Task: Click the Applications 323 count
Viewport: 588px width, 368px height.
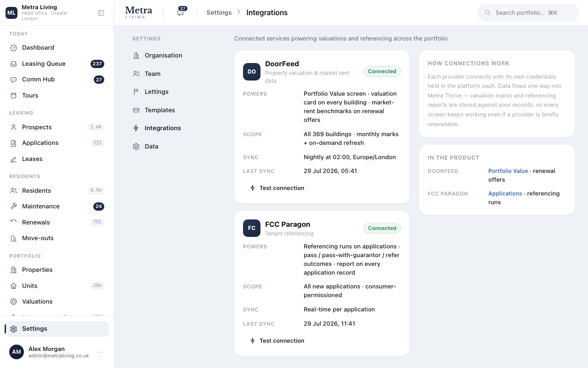Action: click(97, 143)
